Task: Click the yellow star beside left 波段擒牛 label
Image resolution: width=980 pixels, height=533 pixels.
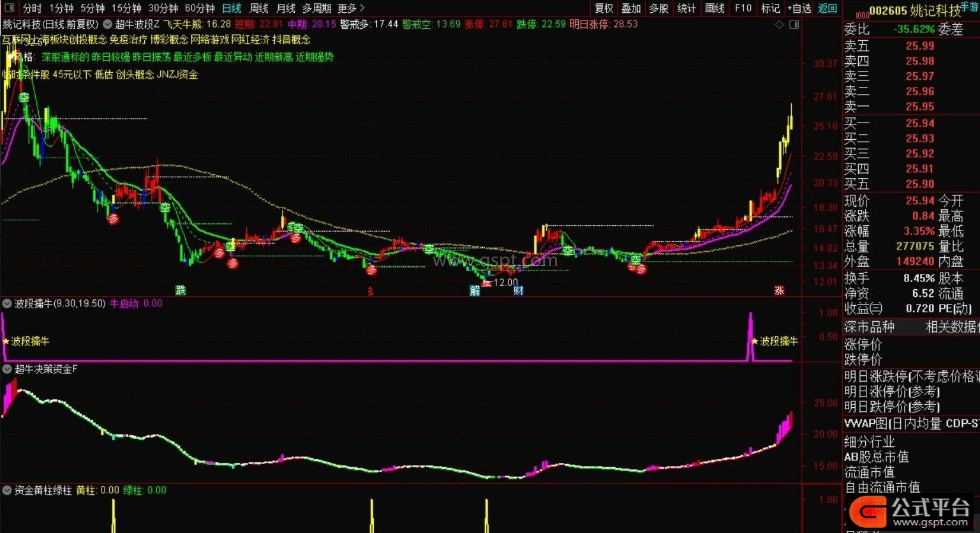Action: coord(6,342)
